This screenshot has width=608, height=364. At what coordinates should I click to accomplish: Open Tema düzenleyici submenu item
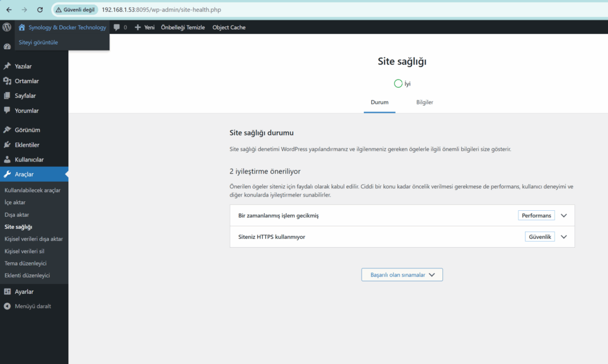point(26,263)
